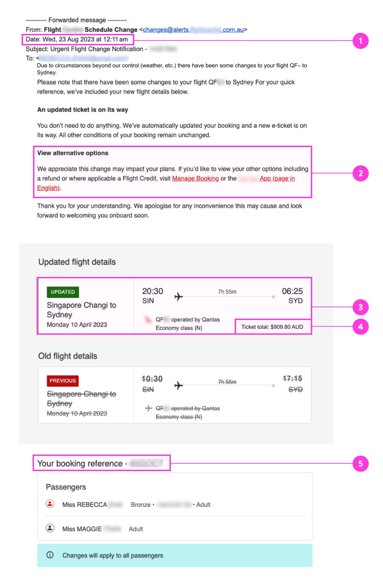Viewport: 383px width, 588px height.
Task: Open the App (page in English) link
Action: point(277,178)
